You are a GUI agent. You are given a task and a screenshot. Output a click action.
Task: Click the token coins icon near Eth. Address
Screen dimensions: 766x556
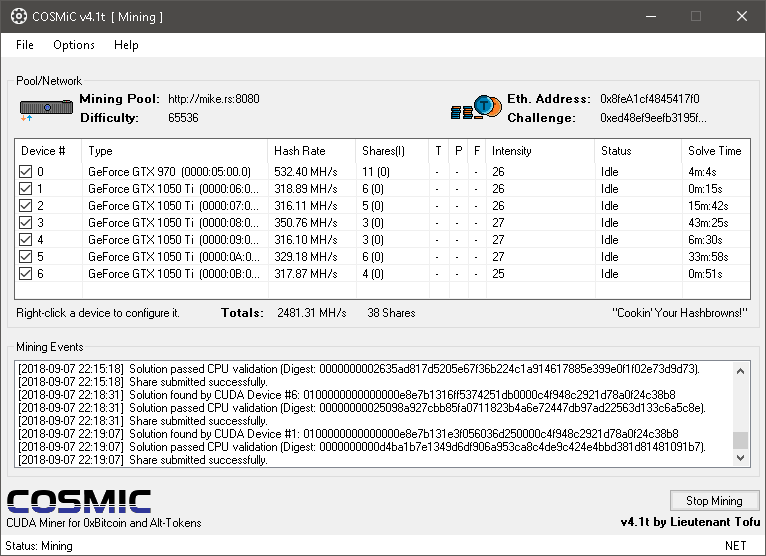[x=476, y=107]
